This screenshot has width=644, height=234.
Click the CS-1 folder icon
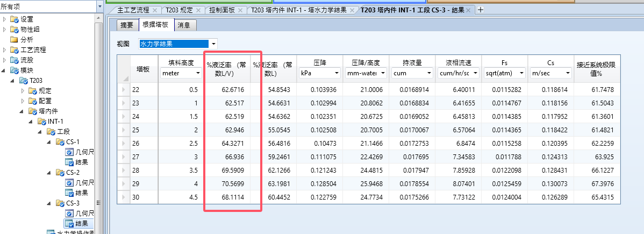(x=60, y=142)
